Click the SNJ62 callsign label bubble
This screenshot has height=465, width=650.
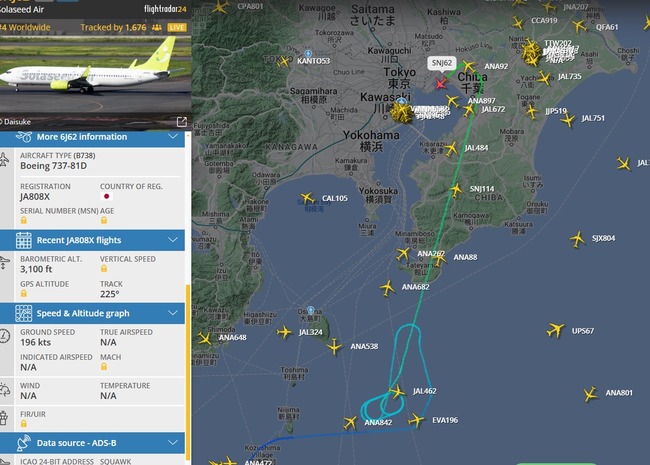click(442, 63)
